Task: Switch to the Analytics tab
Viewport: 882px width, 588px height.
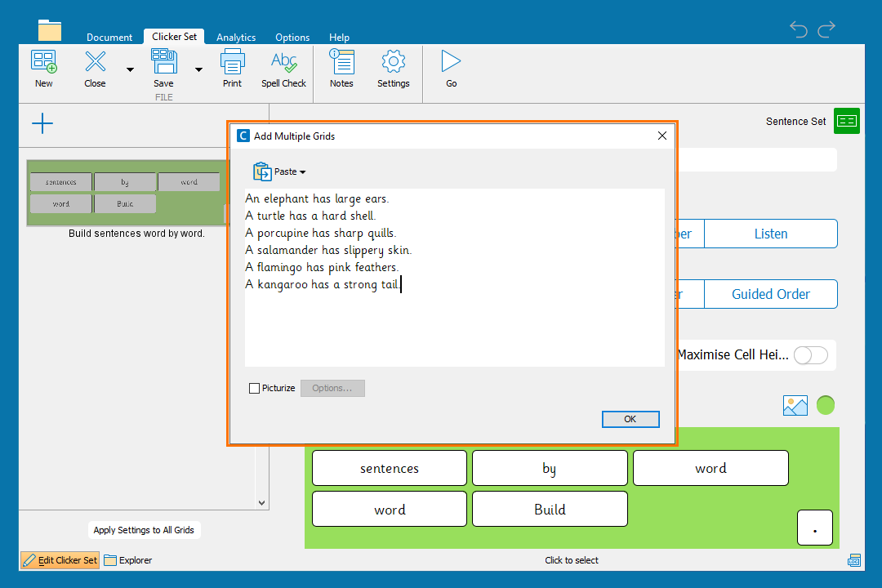Action: pos(236,38)
